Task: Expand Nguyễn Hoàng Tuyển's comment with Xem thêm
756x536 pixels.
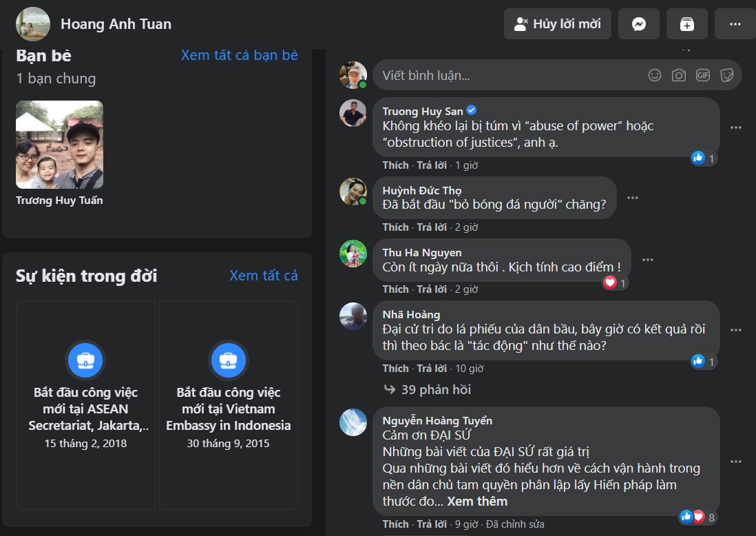Action: pos(477,502)
